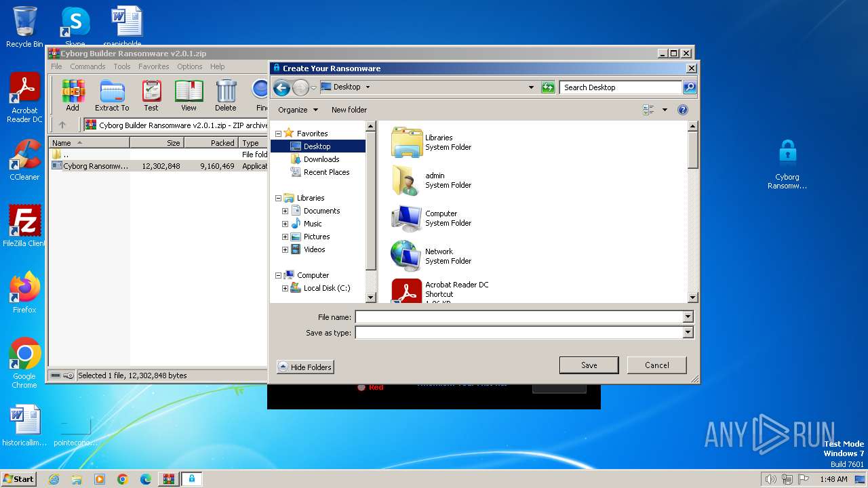Click the Back arrow in the save dialog

(281, 87)
